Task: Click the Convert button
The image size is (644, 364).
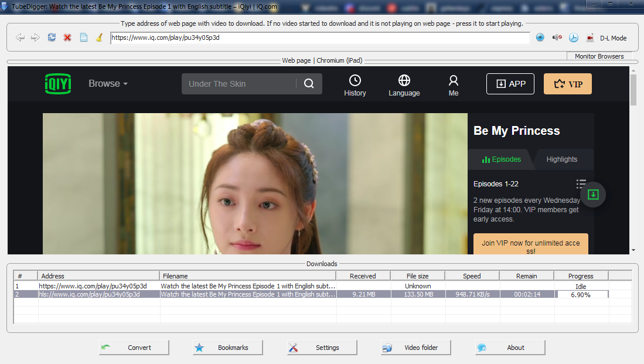Action: click(134, 348)
